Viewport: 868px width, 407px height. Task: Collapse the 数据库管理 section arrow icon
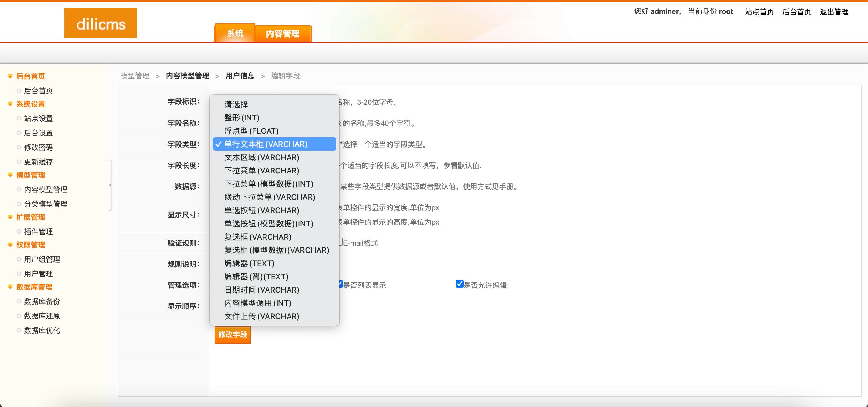[x=10, y=287]
